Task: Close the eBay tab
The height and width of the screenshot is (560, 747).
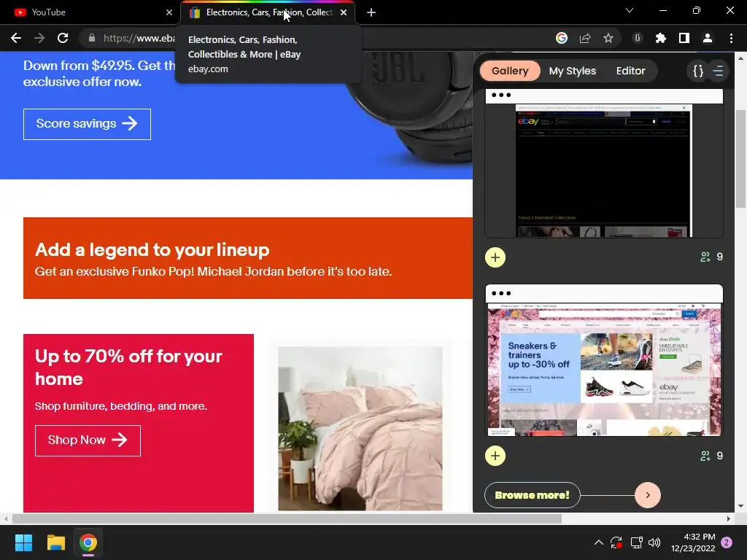Action: (344, 12)
